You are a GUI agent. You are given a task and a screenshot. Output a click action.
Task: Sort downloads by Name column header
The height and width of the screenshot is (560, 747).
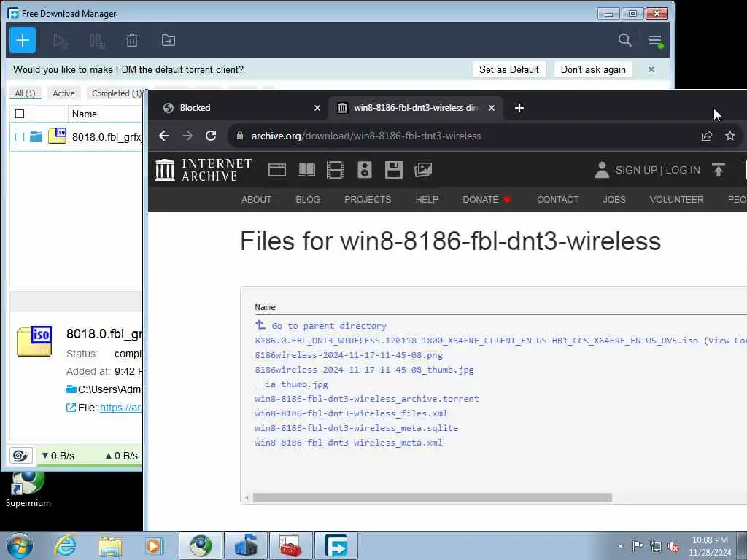[x=85, y=114]
